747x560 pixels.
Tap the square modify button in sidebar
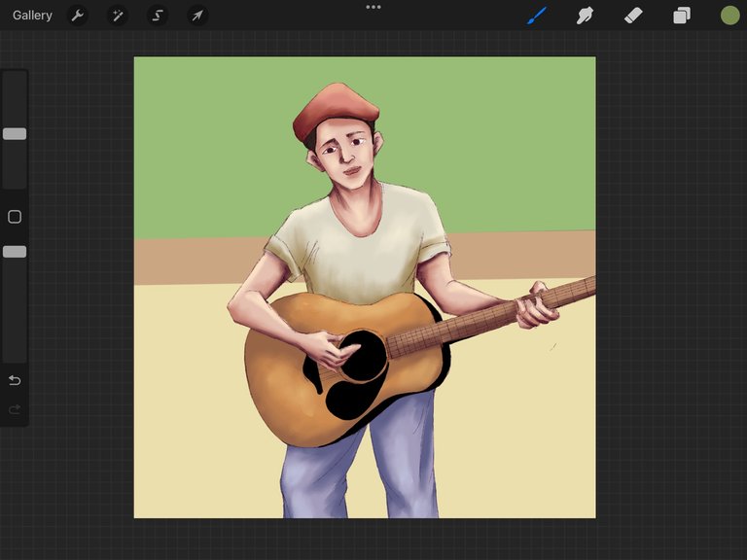pyautogui.click(x=15, y=217)
